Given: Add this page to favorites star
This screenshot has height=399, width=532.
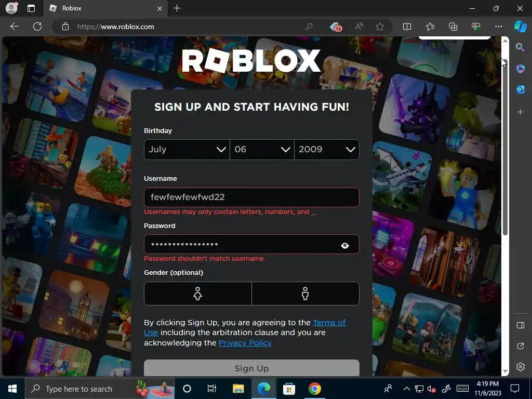Looking at the screenshot, I should (x=380, y=26).
